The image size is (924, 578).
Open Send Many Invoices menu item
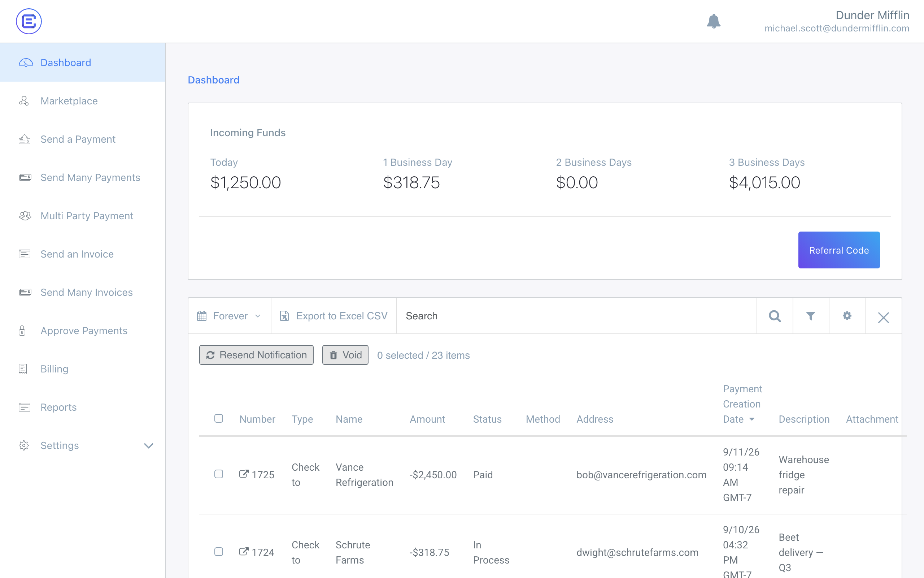point(83,292)
